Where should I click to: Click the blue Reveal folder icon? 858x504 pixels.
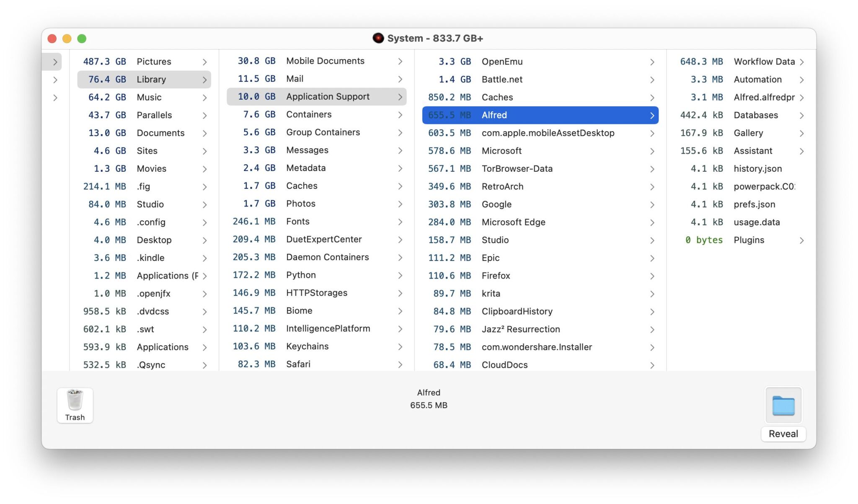[x=783, y=405]
